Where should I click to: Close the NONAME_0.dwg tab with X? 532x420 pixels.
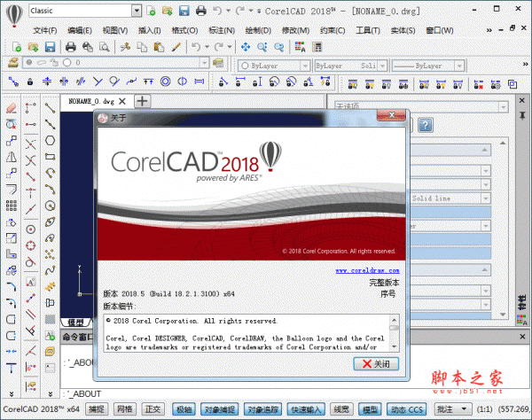[x=122, y=101]
